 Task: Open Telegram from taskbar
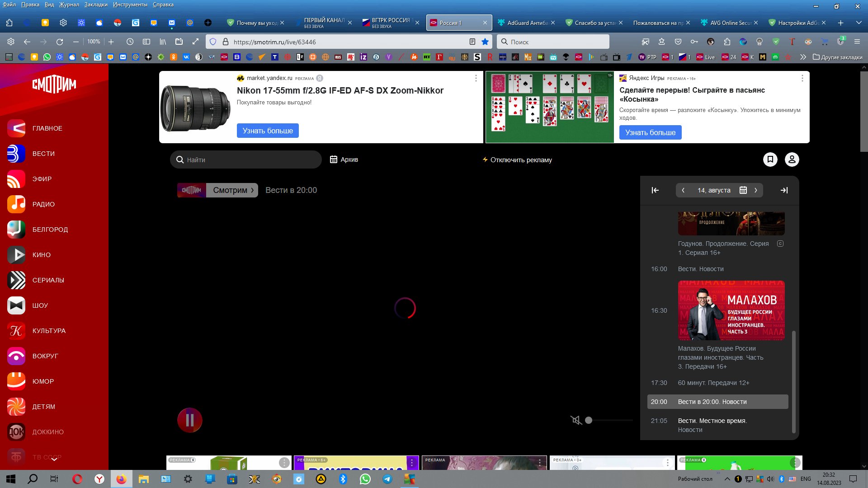[387, 479]
